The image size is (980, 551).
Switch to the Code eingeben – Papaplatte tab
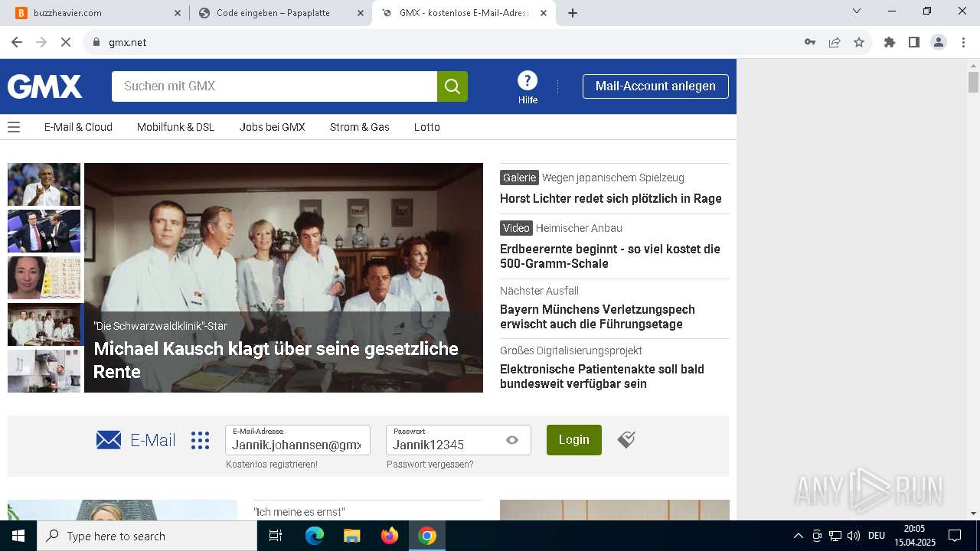tap(280, 13)
